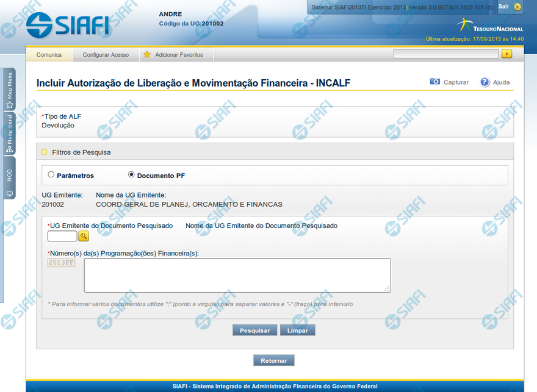Open the Comunica menu
This screenshot has height=392, width=537.
[x=49, y=55]
